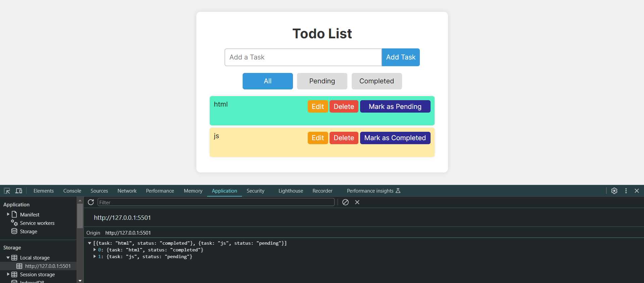This screenshot has height=283, width=644.
Task: Open the Recorder tab
Action: [323, 191]
